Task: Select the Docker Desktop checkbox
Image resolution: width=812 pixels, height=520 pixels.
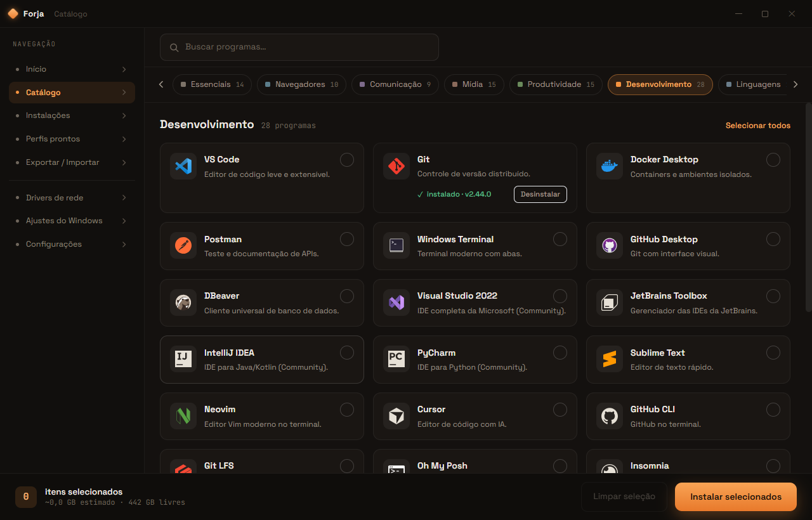Action: pos(773,160)
